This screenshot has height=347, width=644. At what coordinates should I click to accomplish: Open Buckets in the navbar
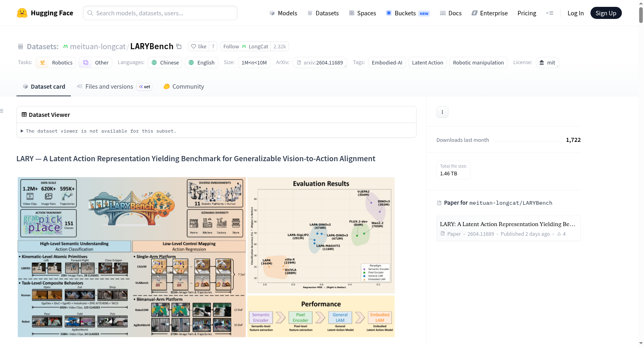click(x=408, y=13)
